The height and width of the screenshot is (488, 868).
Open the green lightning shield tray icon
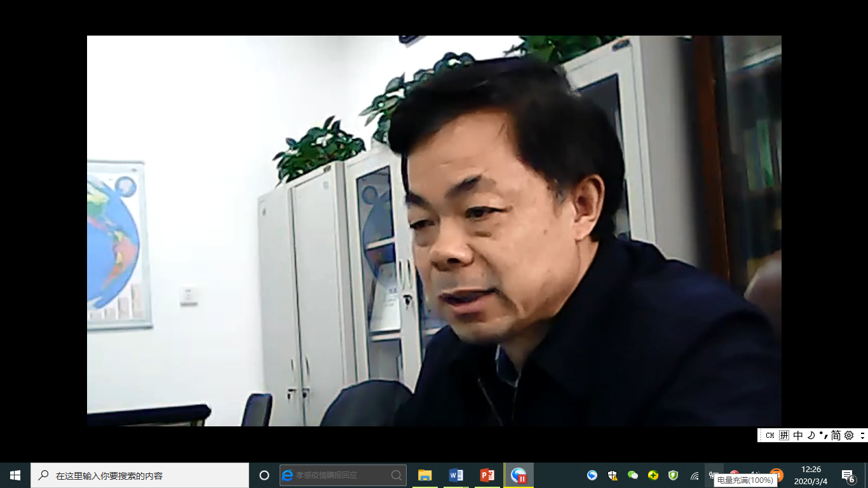tap(674, 475)
